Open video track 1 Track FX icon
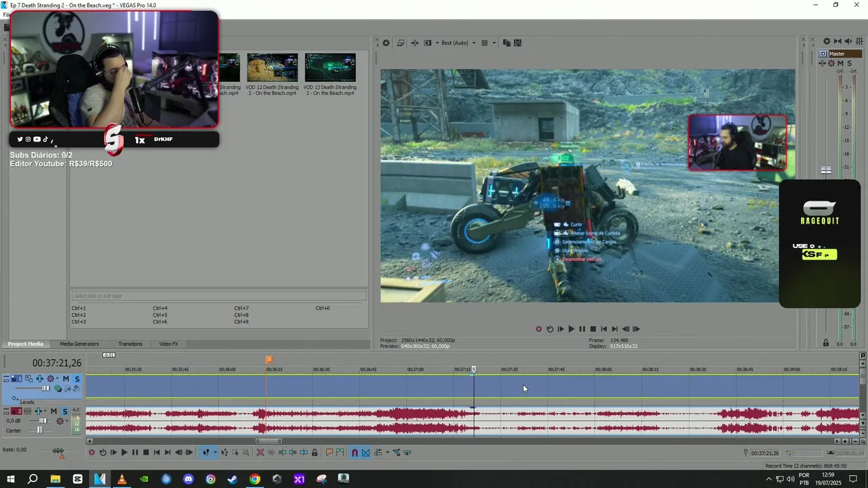868x488 pixels. [x=51, y=379]
